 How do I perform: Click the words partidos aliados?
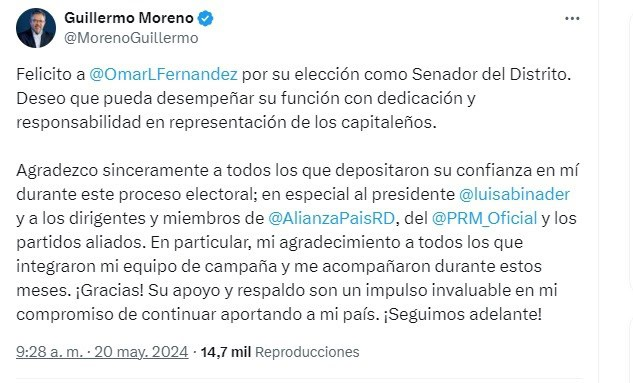click(x=81, y=243)
